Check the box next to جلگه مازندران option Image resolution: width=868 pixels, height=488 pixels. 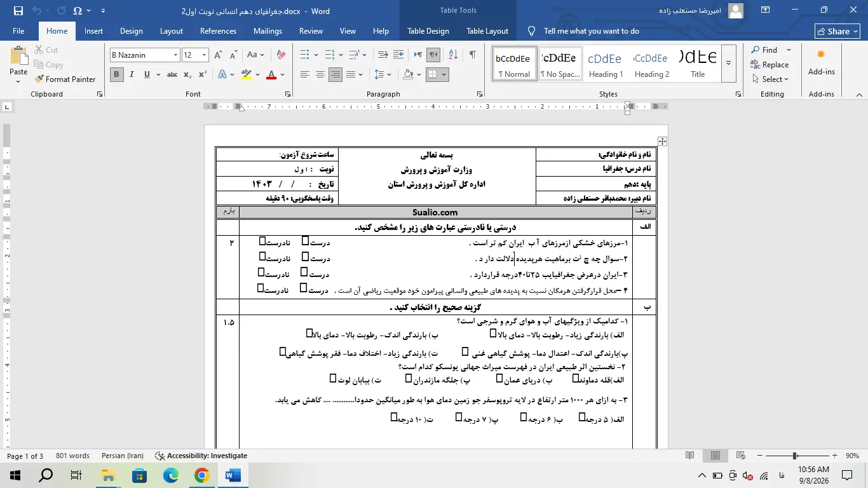409,379
